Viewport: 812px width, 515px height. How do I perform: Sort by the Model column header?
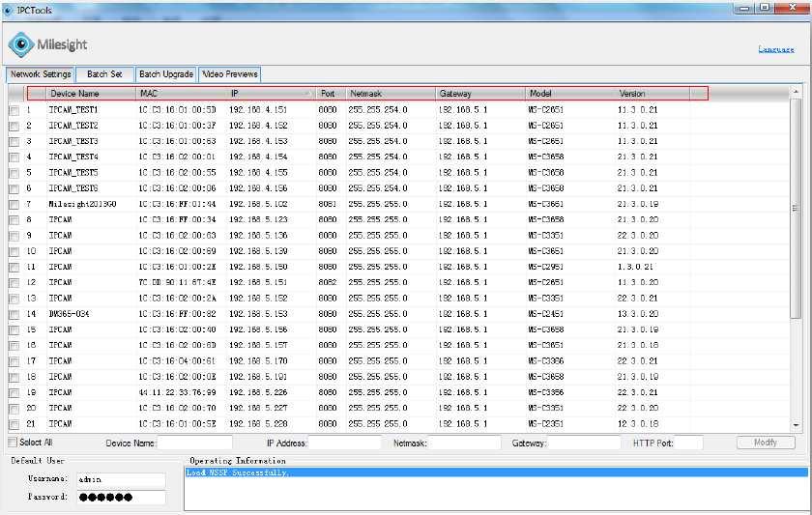pyautogui.click(x=570, y=94)
